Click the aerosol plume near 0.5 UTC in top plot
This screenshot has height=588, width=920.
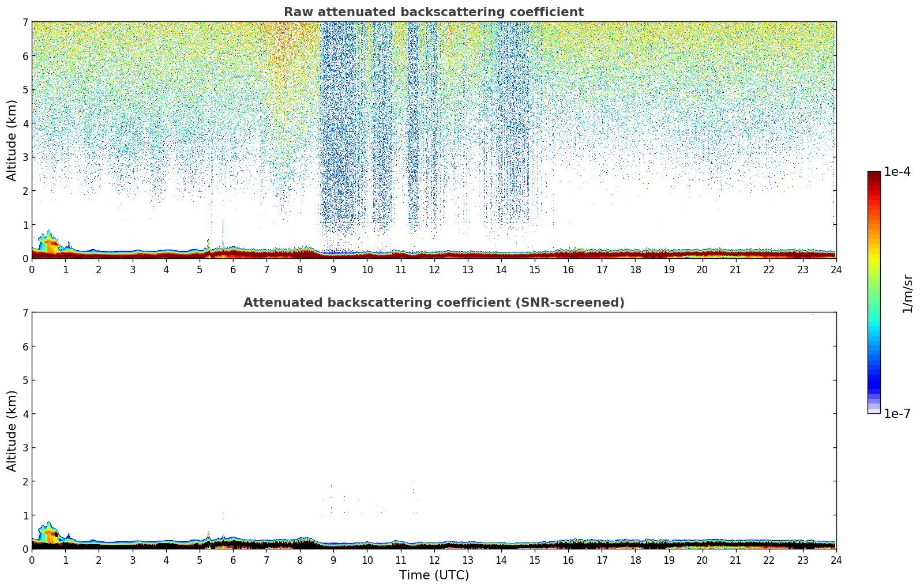pyautogui.click(x=48, y=242)
